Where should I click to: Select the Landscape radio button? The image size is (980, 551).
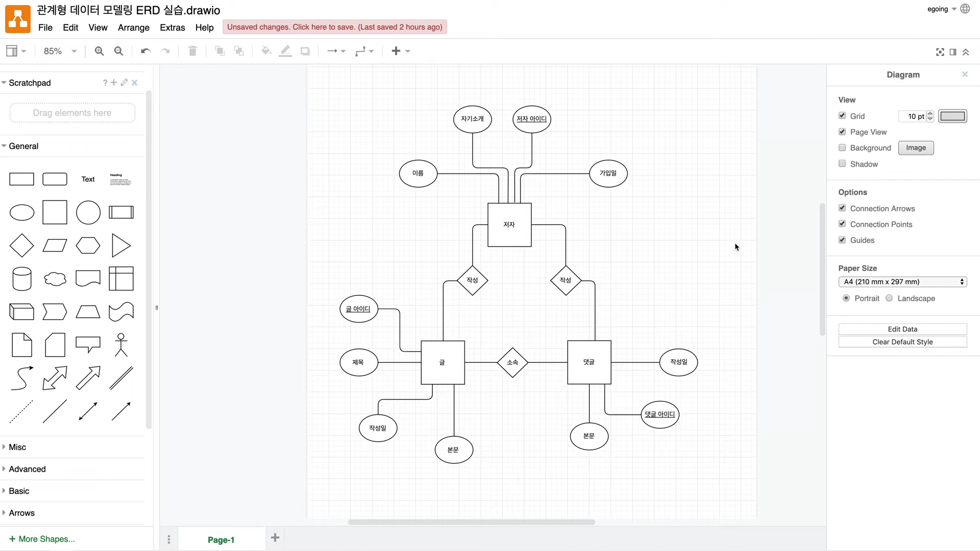pyautogui.click(x=889, y=298)
